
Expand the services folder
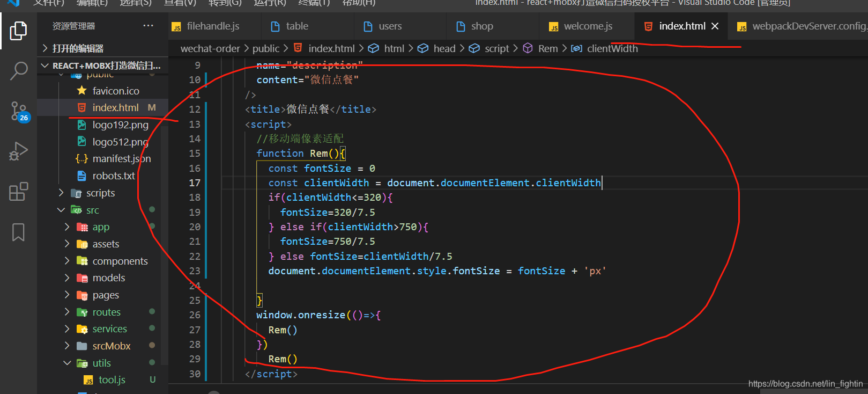(x=109, y=329)
